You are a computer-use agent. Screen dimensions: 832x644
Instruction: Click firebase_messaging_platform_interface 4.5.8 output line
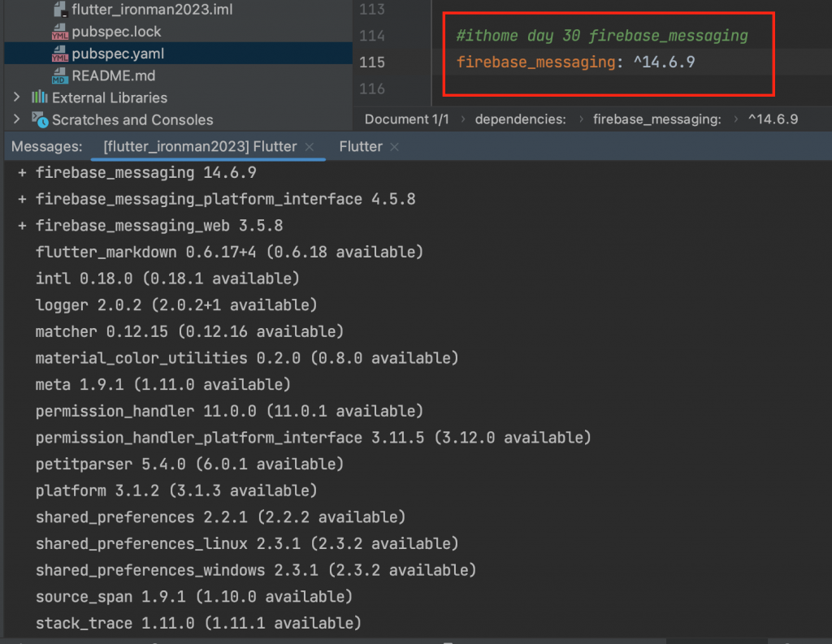click(x=216, y=200)
